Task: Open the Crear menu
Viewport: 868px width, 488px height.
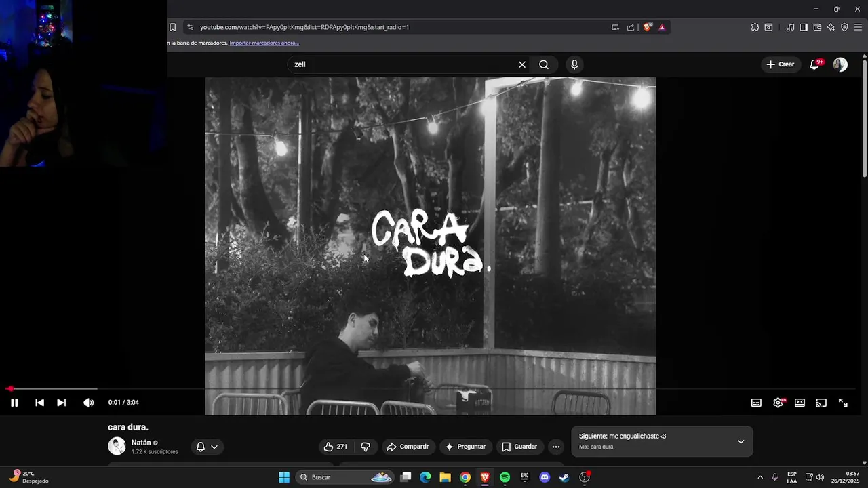Action: coord(780,64)
